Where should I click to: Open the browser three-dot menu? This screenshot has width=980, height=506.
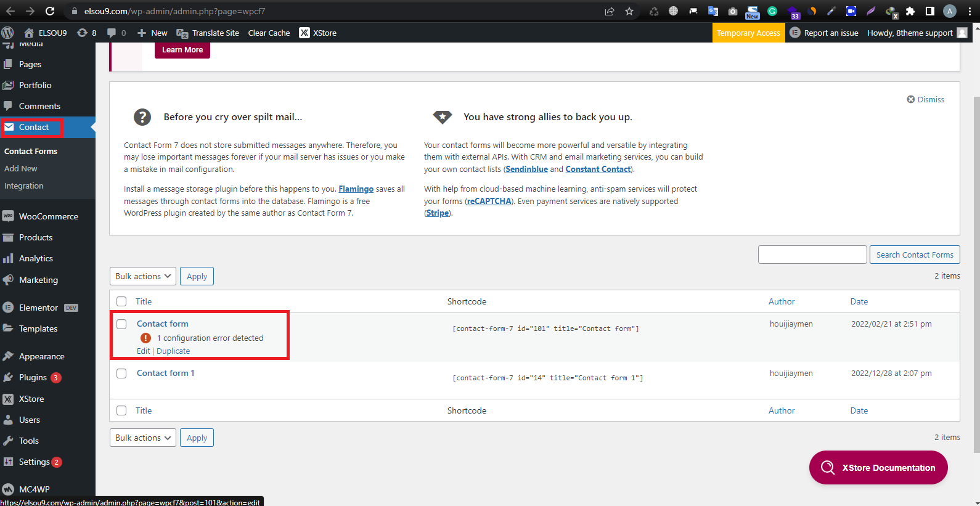[970, 11]
